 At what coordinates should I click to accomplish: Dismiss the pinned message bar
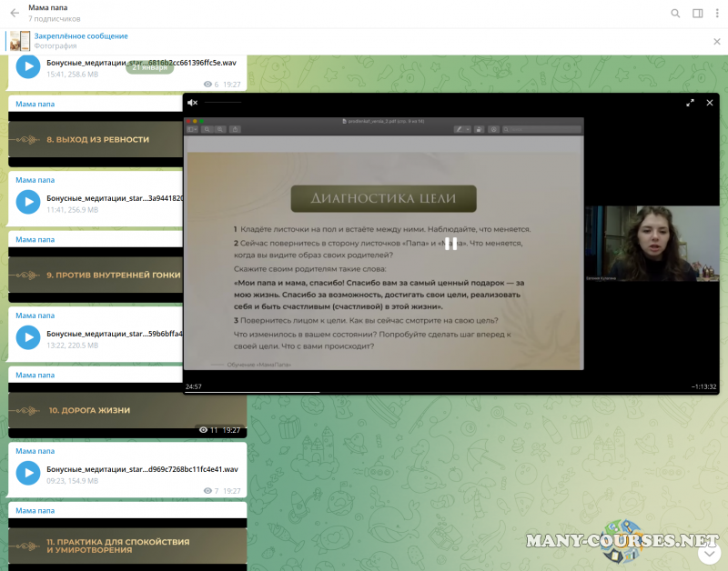pos(716,41)
